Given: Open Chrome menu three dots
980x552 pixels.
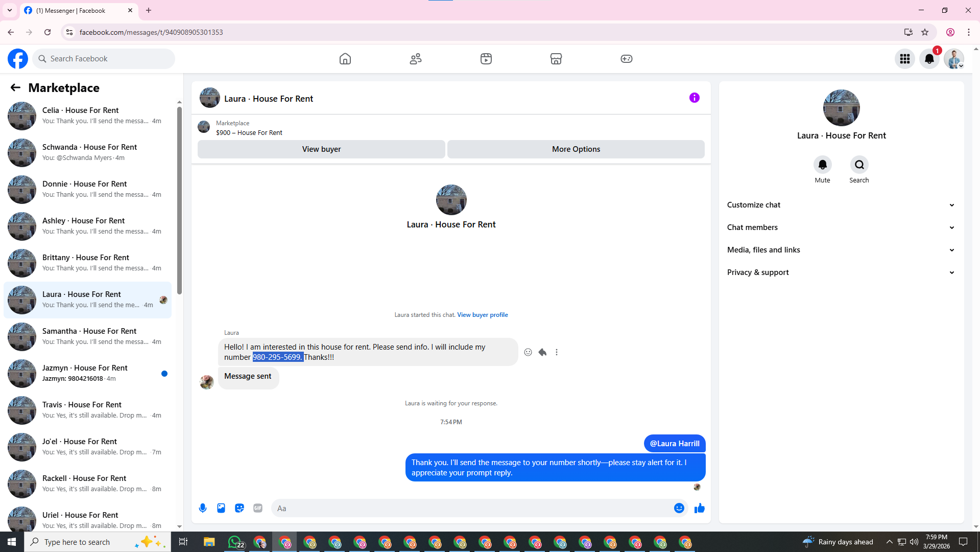Looking at the screenshot, I should (x=969, y=32).
